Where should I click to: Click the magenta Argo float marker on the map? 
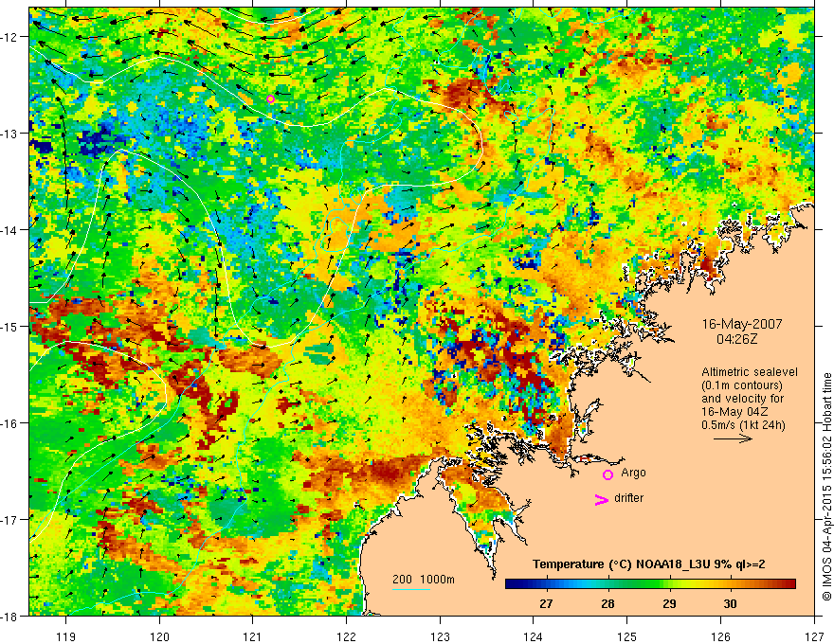pos(270,98)
